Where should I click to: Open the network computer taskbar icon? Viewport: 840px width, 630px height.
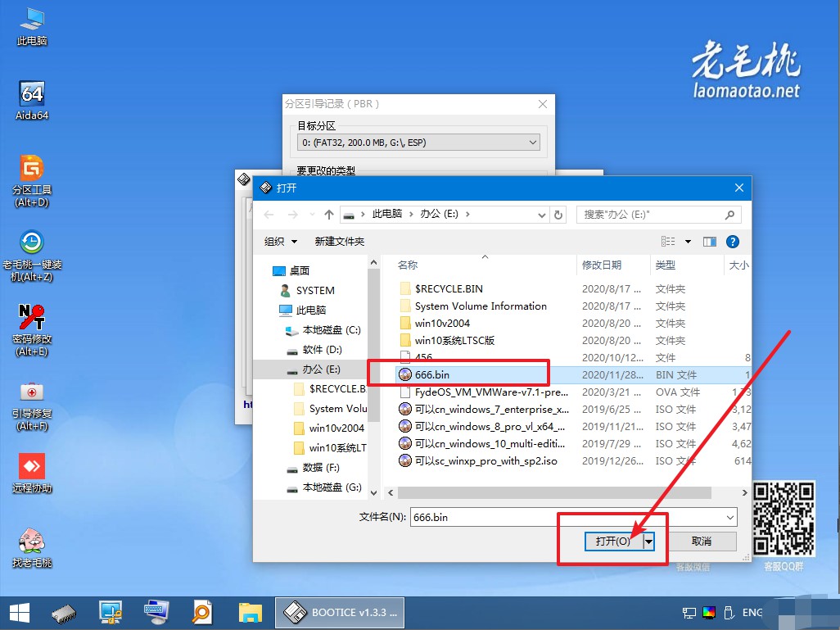(111, 613)
